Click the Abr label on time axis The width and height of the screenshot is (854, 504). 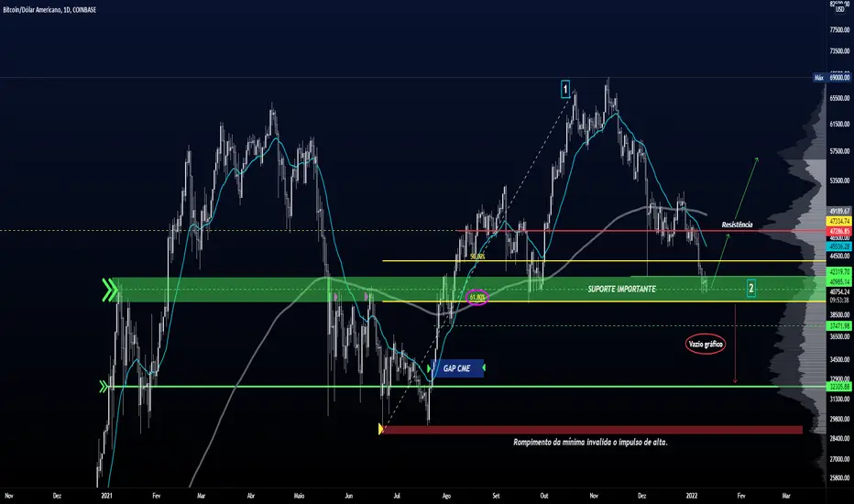(251, 496)
